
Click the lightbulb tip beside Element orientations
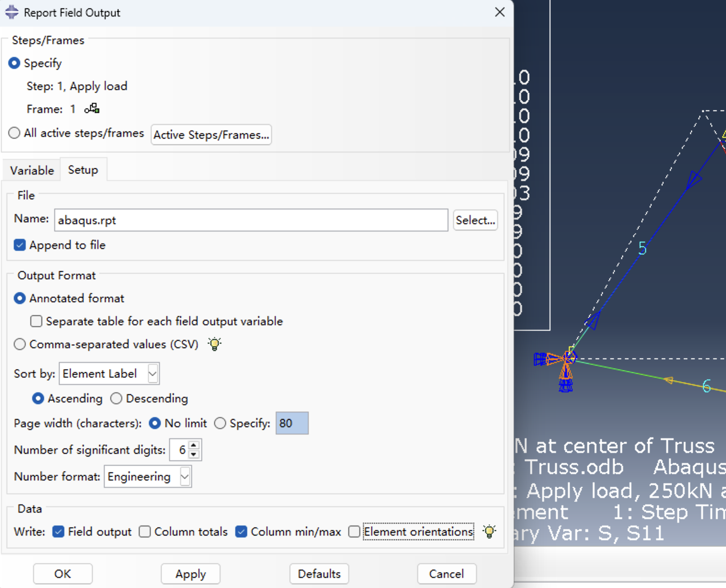(x=489, y=531)
